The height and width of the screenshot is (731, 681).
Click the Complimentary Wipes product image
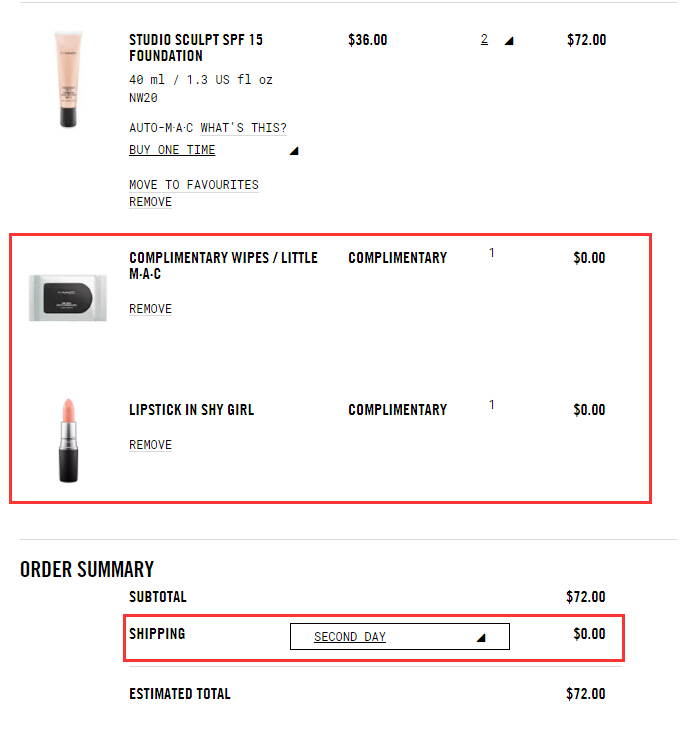click(x=68, y=298)
